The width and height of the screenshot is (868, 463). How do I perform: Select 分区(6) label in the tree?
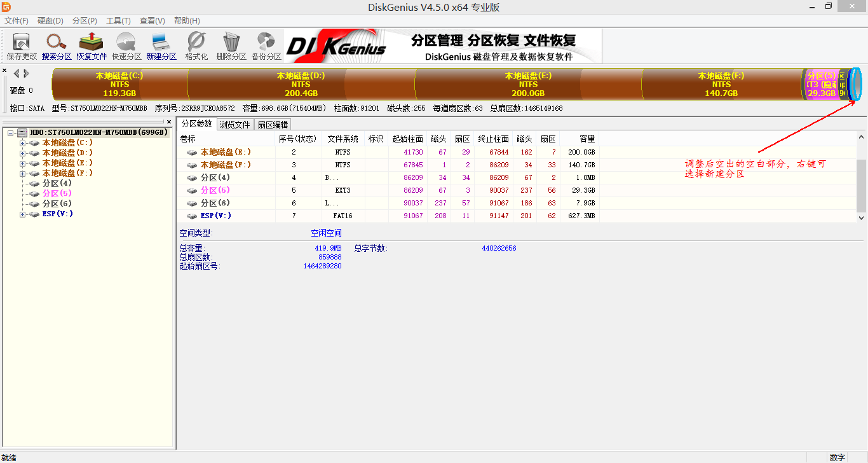[57, 204]
